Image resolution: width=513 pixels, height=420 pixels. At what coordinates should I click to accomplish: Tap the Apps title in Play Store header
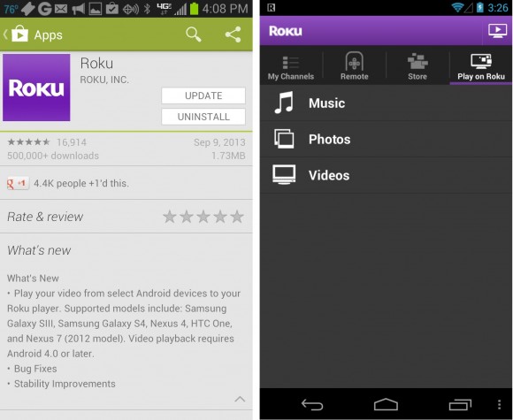[x=48, y=35]
